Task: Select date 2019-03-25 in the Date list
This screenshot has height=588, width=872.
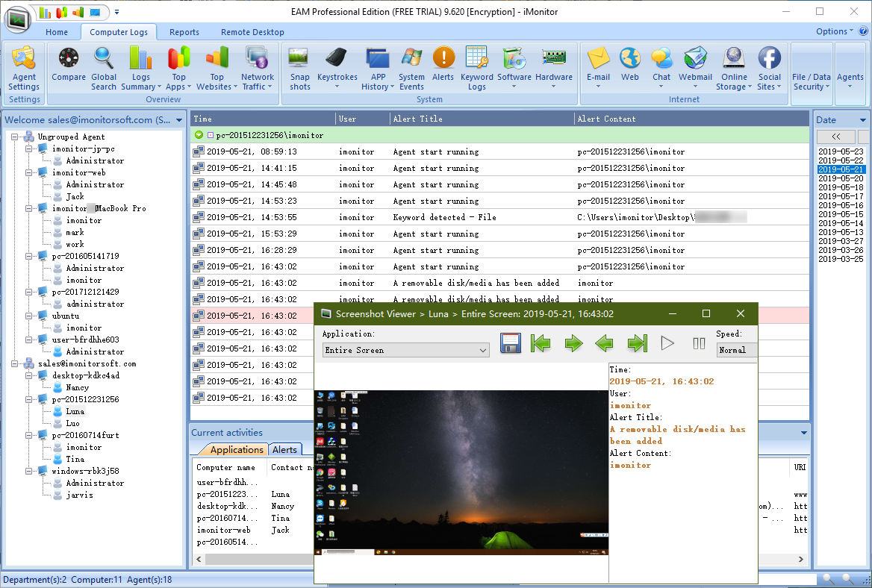Action: 841,259
